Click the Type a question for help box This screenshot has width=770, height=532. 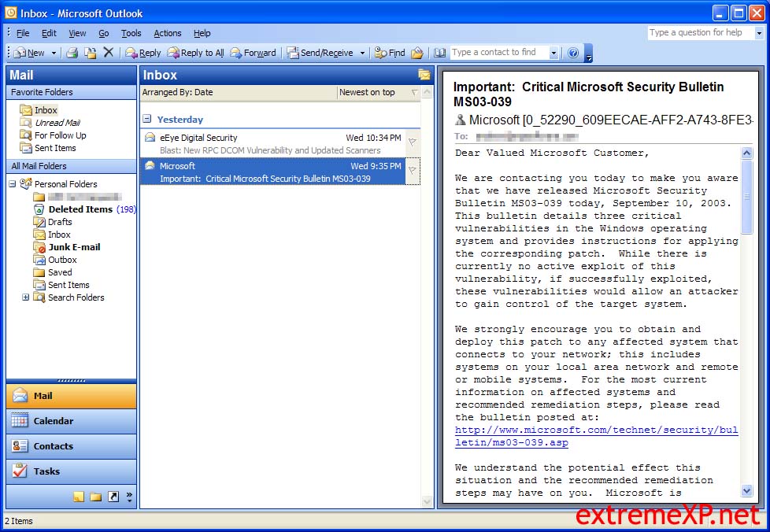702,32
